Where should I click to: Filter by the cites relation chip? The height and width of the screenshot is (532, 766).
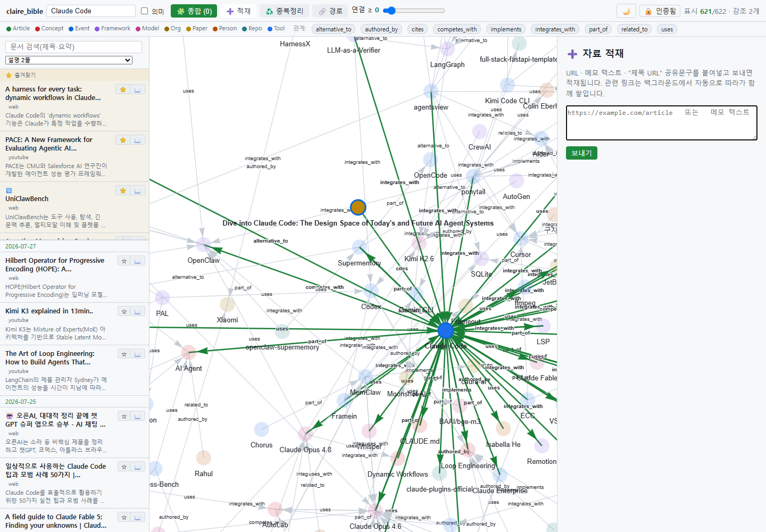pos(418,29)
